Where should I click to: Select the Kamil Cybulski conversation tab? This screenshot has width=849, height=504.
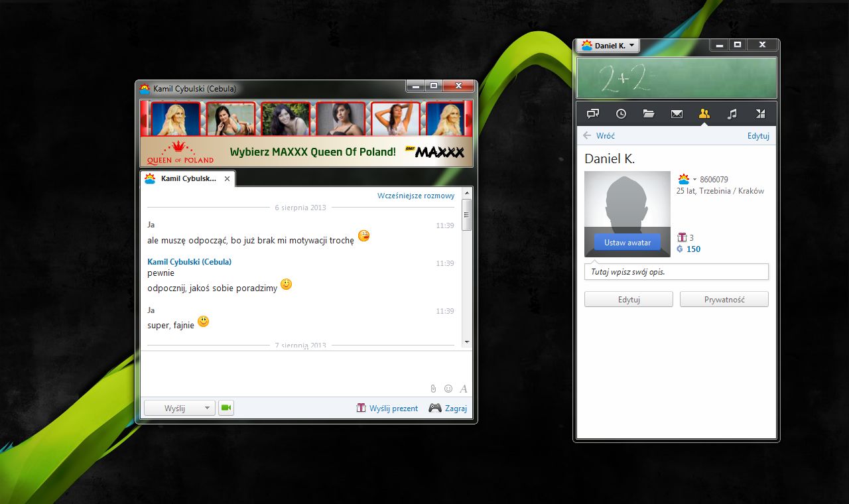(188, 179)
